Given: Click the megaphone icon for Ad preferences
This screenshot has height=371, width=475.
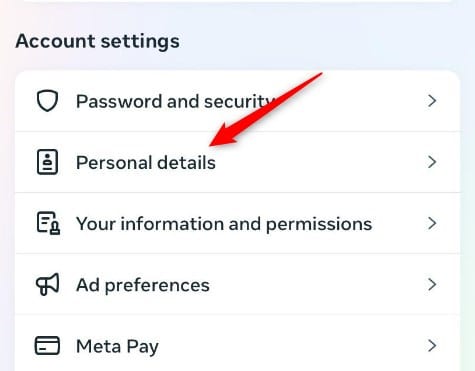Looking at the screenshot, I should tap(48, 284).
